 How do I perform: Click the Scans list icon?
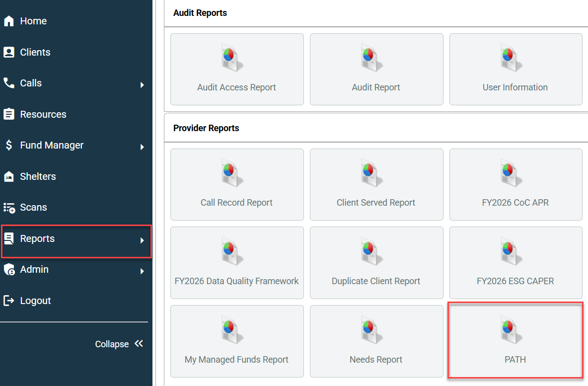9,208
